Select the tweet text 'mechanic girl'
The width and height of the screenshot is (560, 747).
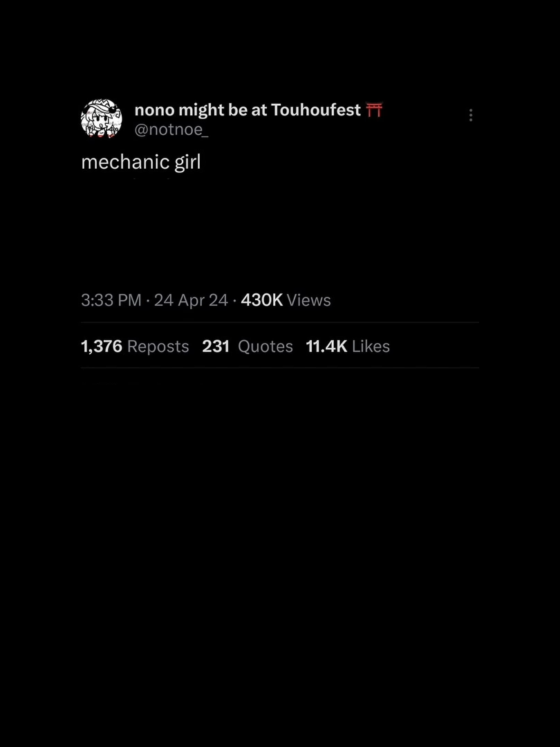pyautogui.click(x=141, y=163)
